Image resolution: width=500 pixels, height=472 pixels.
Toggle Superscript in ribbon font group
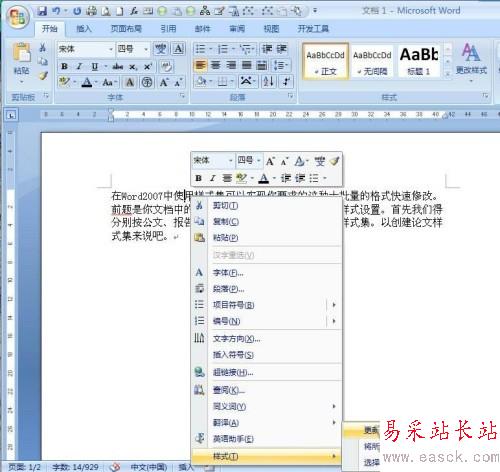(148, 66)
